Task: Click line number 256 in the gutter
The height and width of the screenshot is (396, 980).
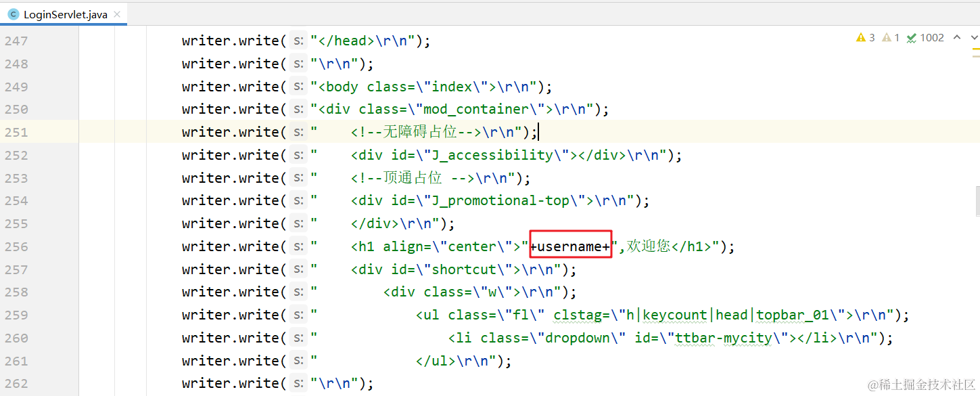Action: (x=16, y=247)
